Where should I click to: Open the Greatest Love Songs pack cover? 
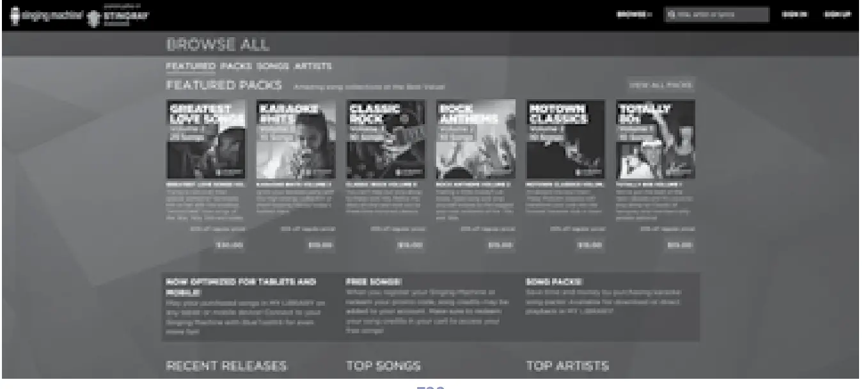click(205, 139)
